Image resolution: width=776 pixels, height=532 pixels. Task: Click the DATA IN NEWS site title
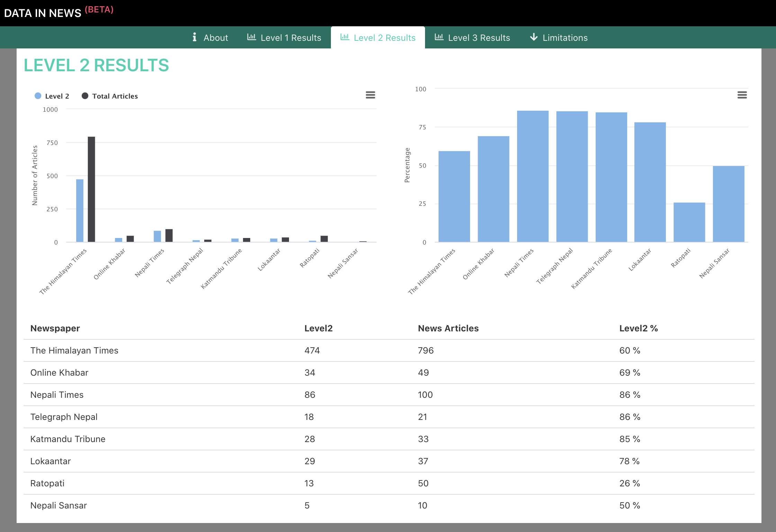click(43, 13)
